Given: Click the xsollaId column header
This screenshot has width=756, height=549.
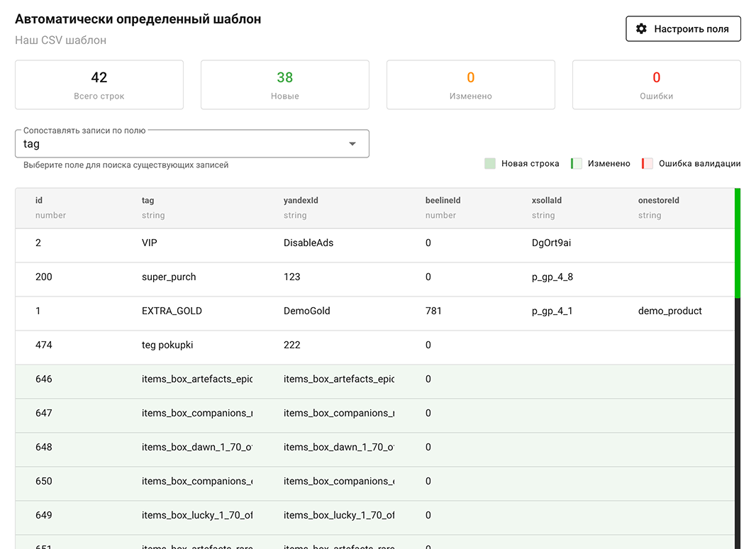Looking at the screenshot, I should tap(546, 201).
